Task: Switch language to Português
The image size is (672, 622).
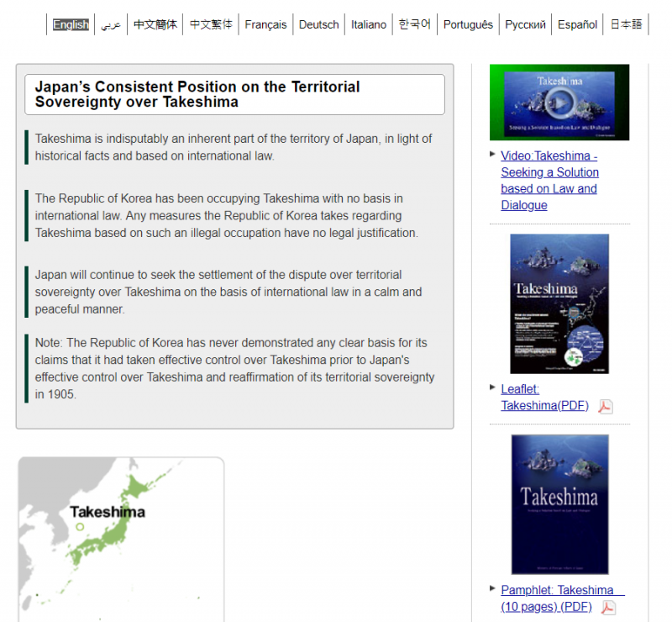Action: pos(468,24)
